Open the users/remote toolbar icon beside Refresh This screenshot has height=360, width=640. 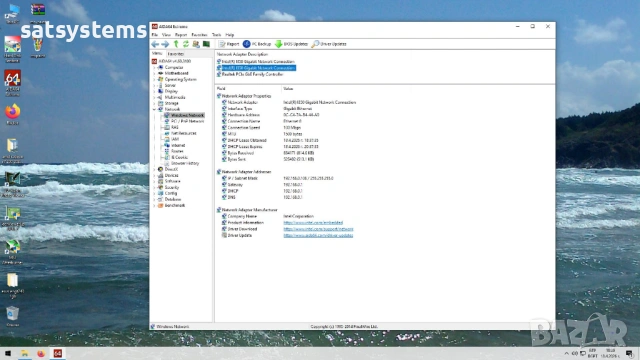(196, 44)
